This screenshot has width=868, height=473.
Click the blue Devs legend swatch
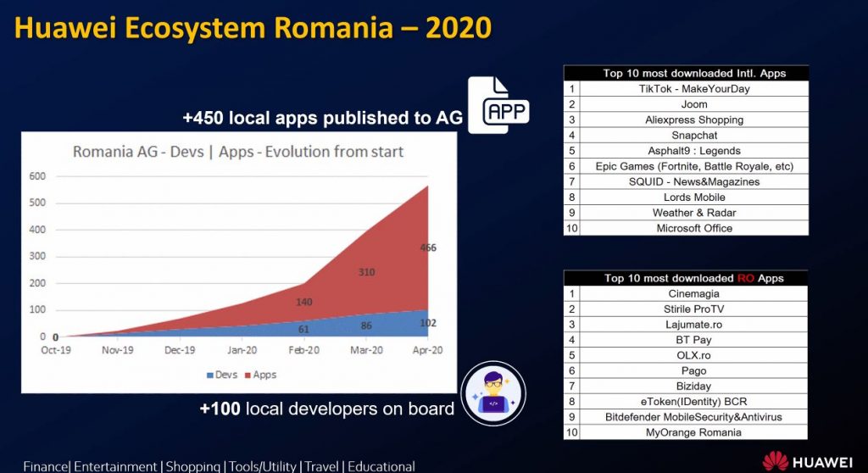coord(210,375)
